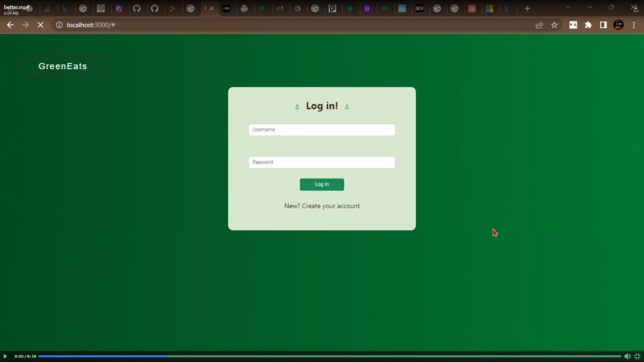Focus the Username input field
The image size is (644, 362).
point(322,130)
